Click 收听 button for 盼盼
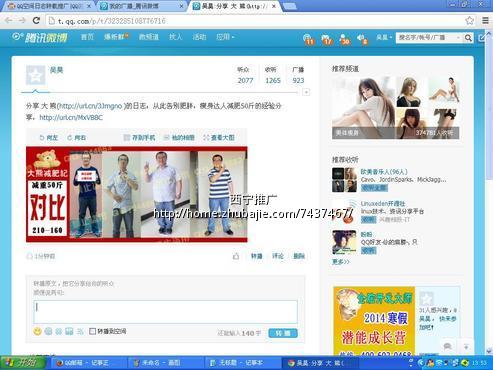The width and height of the screenshot is (493, 370). (x=368, y=250)
